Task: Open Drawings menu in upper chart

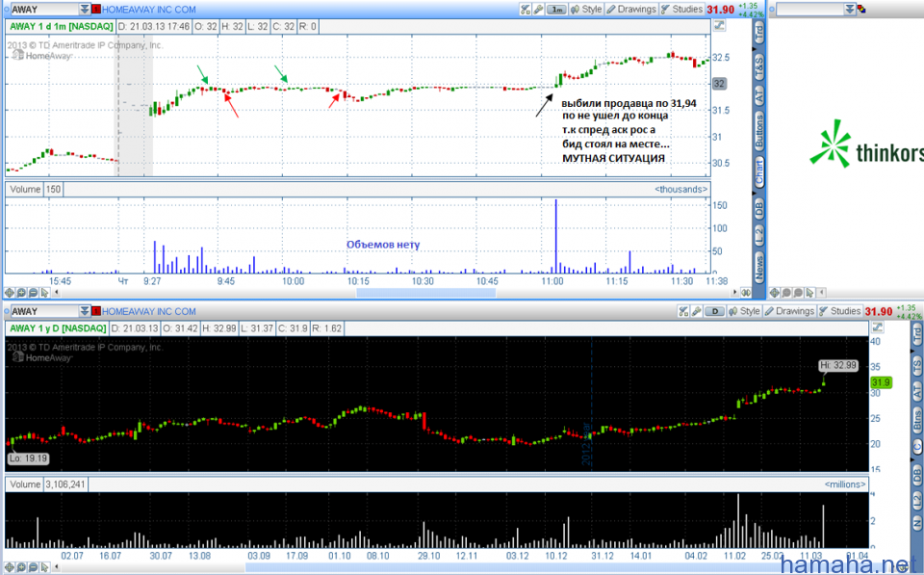Action: tap(636, 10)
